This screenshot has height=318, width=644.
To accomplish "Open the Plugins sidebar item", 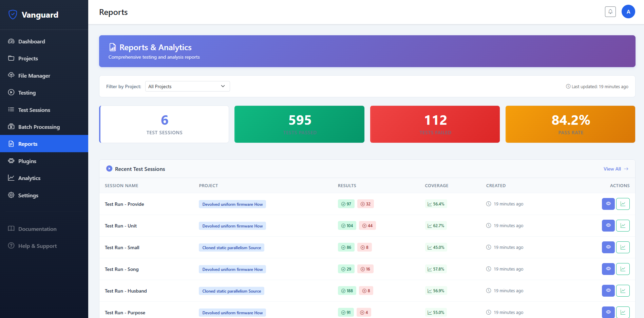I will [27, 161].
